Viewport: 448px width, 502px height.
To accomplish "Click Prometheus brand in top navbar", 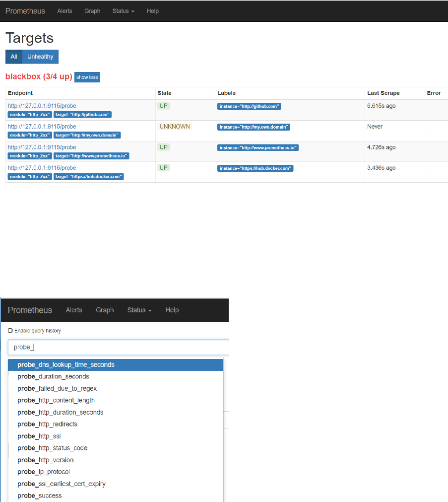I will pos(25,11).
